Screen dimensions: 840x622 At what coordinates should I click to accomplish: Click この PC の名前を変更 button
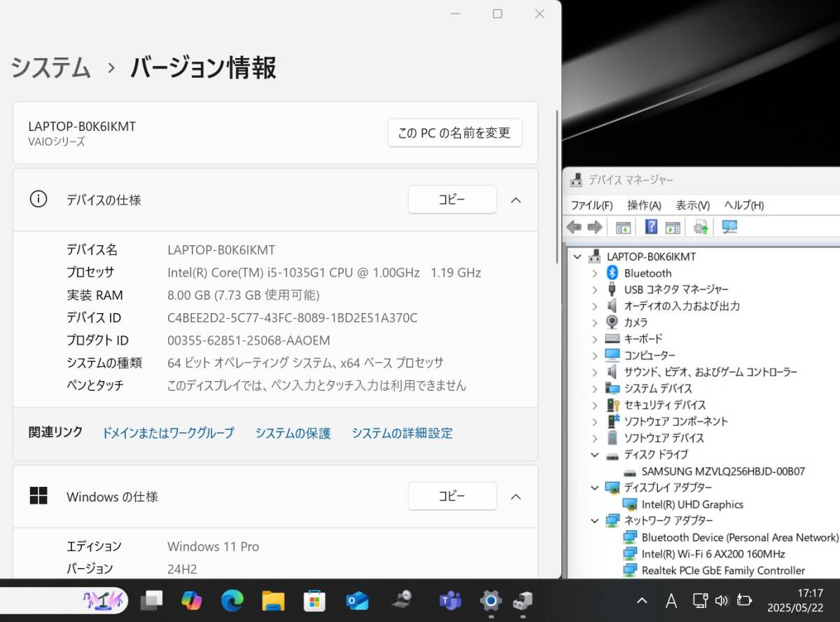click(455, 132)
